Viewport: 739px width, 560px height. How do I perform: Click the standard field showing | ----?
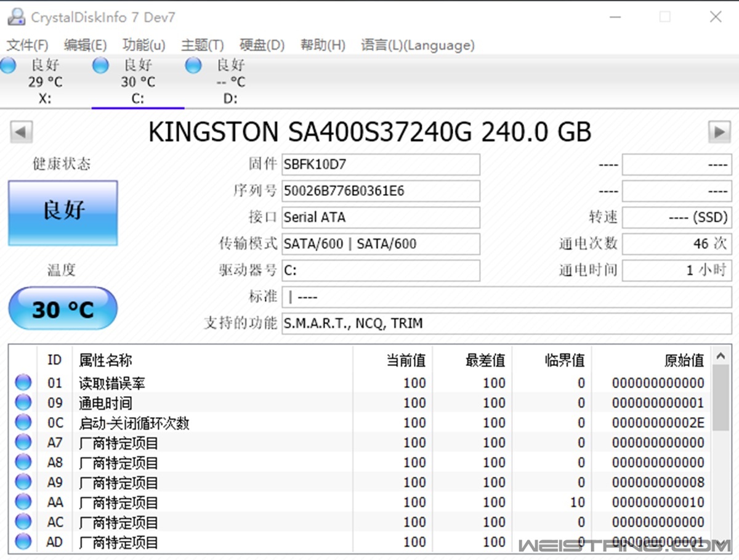coord(507,297)
